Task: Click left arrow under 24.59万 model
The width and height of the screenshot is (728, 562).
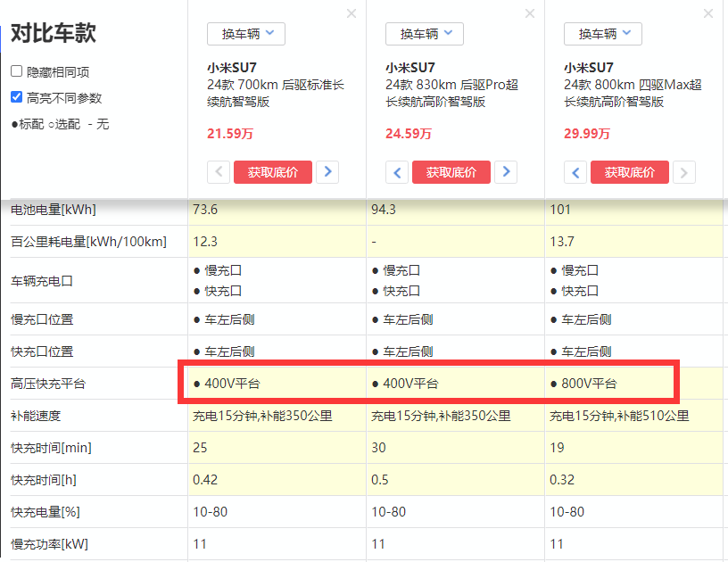Action: click(397, 172)
